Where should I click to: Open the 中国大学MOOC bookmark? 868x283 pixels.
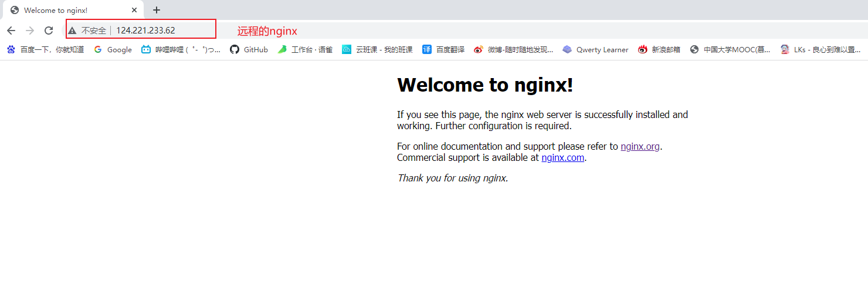[x=730, y=50]
